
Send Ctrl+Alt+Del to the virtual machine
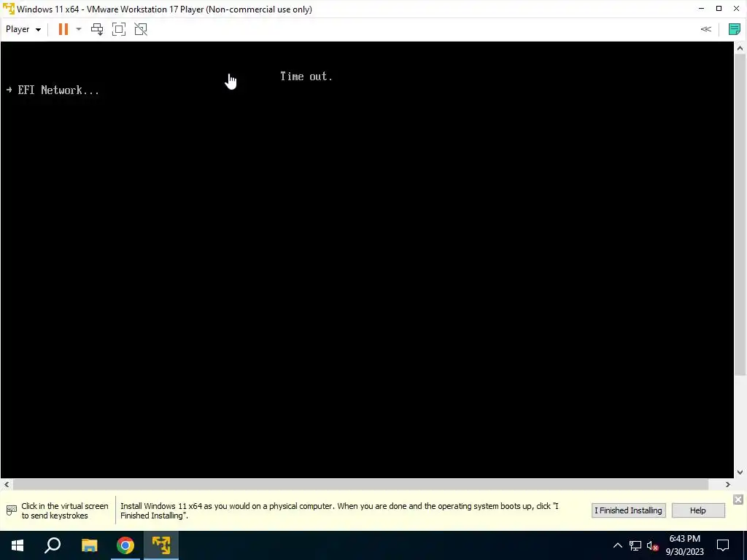point(97,29)
